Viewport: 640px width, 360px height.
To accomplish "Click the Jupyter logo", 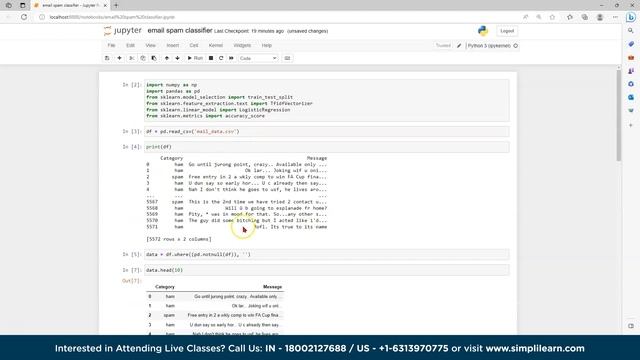I will (x=122, y=31).
